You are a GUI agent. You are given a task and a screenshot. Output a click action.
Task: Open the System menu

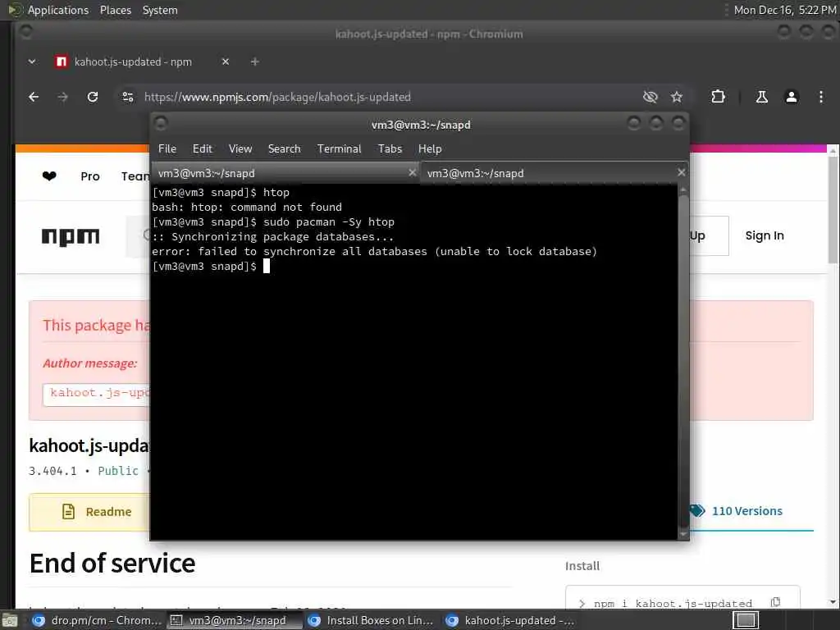160,10
